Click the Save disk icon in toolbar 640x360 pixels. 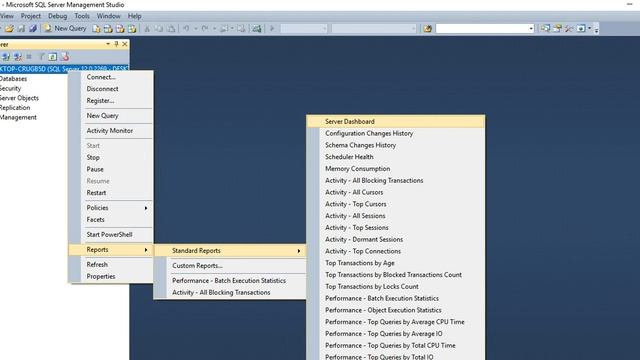coord(21,29)
